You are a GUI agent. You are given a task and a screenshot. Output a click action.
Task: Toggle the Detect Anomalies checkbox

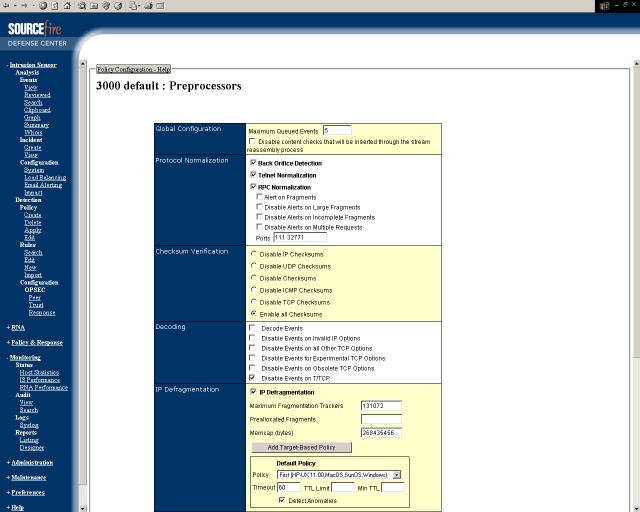tap(282, 500)
